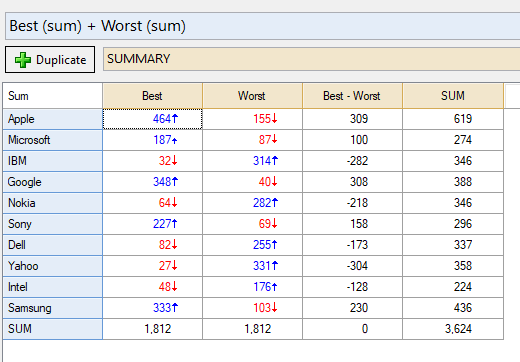
Task: Click Samsung Worst cell 103
Action: click(252, 308)
